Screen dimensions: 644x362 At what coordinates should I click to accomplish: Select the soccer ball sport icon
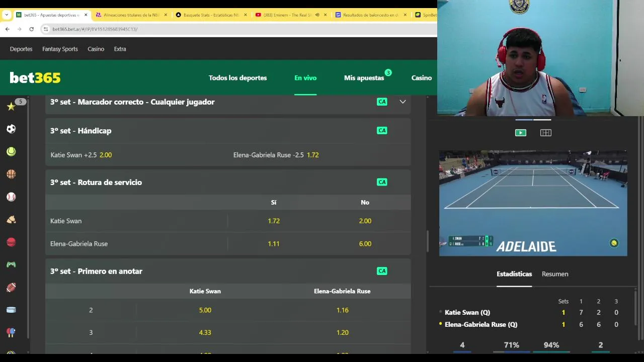[x=11, y=129]
